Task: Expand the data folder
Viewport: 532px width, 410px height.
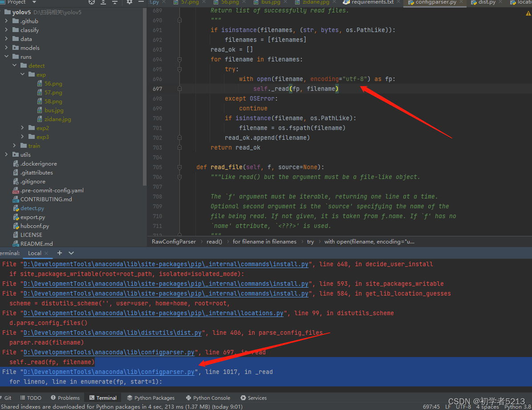Action: tap(6, 39)
